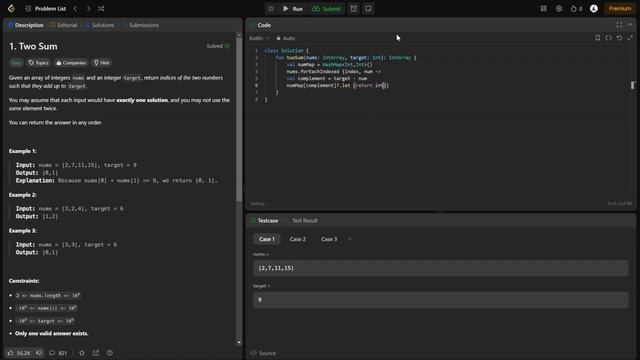Pick a random problem with shuffle icon
This screenshot has width=640, height=360.
(x=101, y=9)
